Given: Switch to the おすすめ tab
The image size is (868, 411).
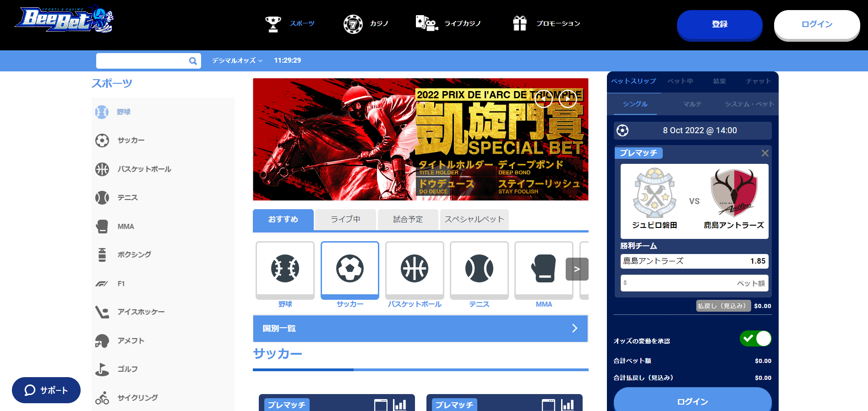Looking at the screenshot, I should coord(283,220).
